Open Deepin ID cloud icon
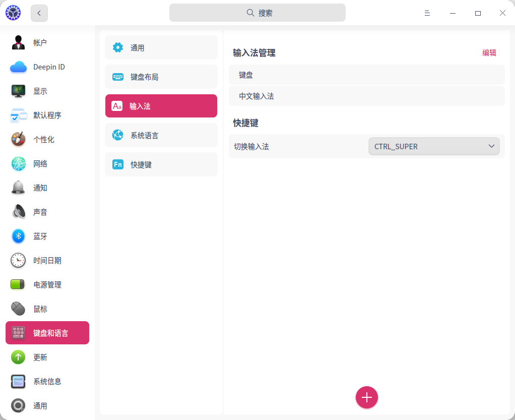Viewport: 515px width, 420px height. click(19, 67)
